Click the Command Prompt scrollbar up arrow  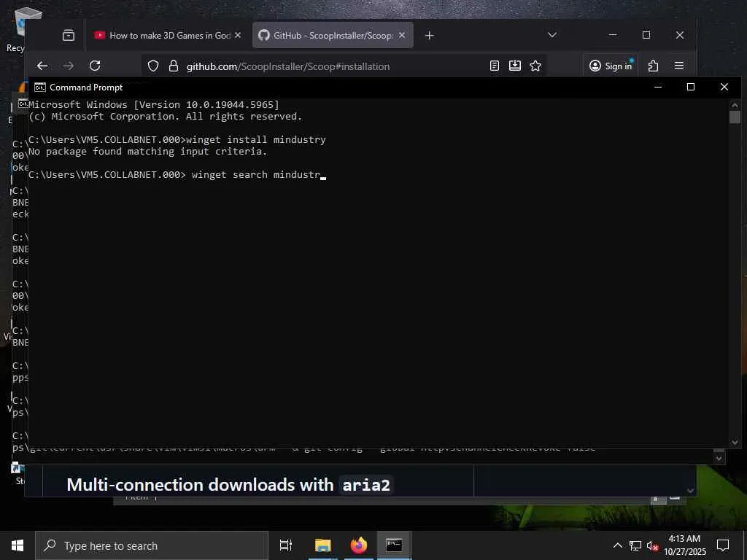pos(735,104)
